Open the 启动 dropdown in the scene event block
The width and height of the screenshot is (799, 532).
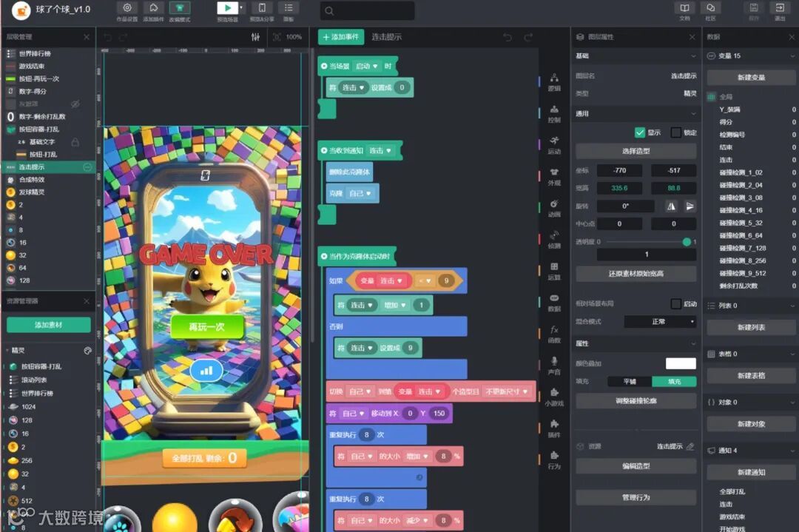(x=367, y=67)
